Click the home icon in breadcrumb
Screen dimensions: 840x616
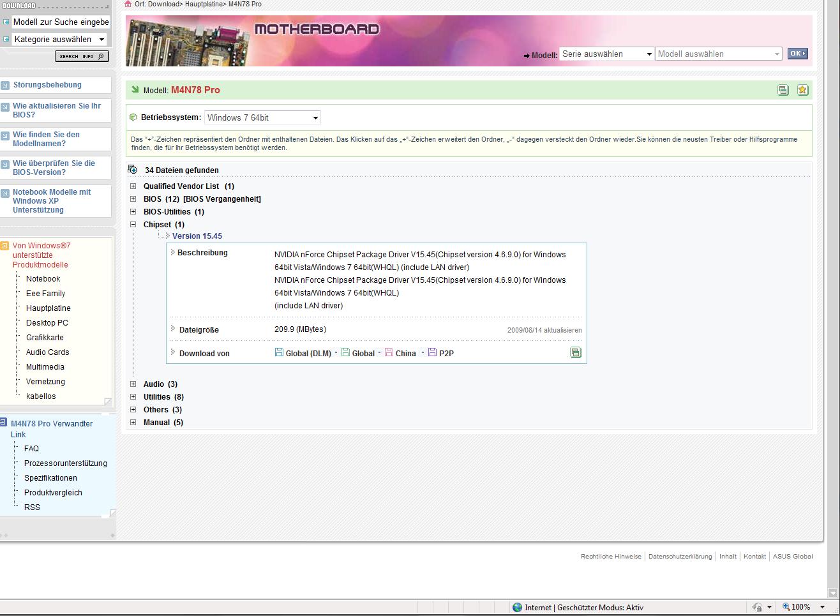[x=128, y=4]
